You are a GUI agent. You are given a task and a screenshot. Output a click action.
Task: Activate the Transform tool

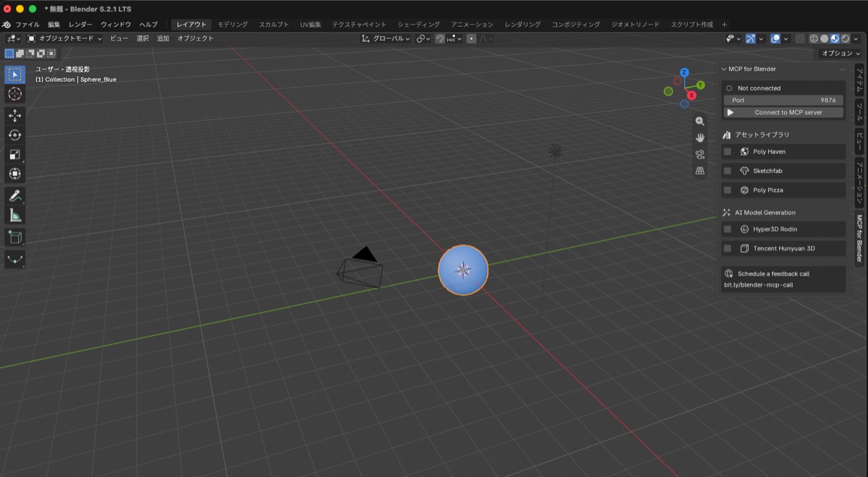tap(14, 174)
